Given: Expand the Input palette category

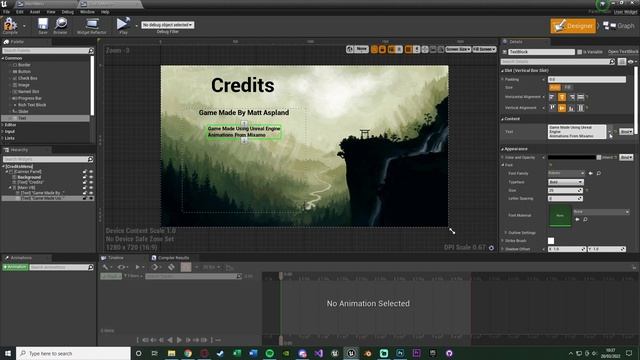Looking at the screenshot, I should pos(3,131).
